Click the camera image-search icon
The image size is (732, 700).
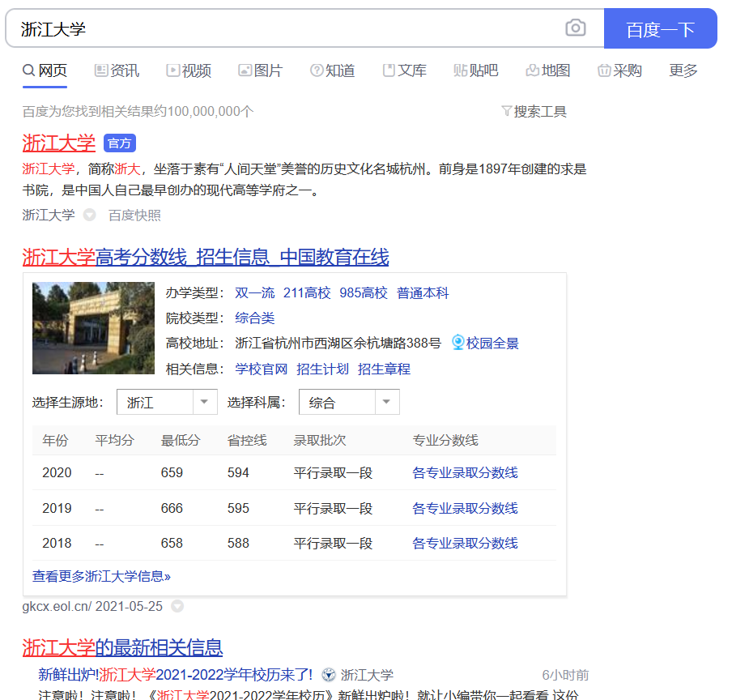[575, 28]
